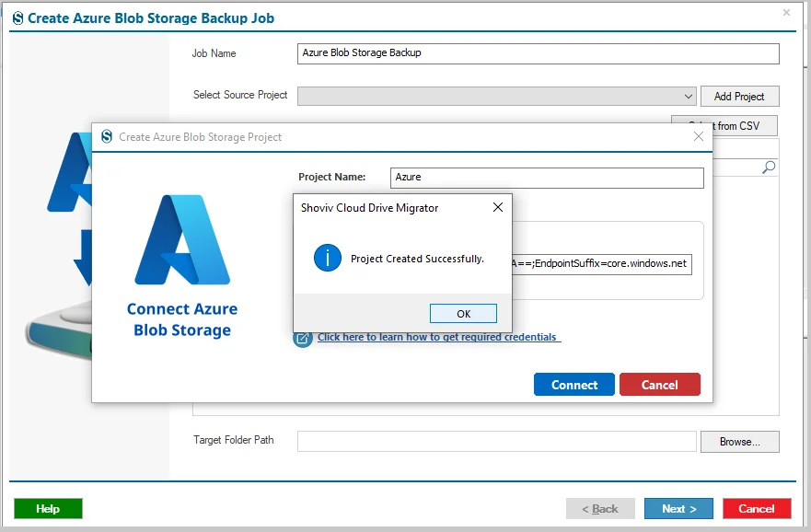This screenshot has width=811, height=532.
Task: Click the Azure logo above Connect Azure Blob Storage
Action: coord(182,240)
